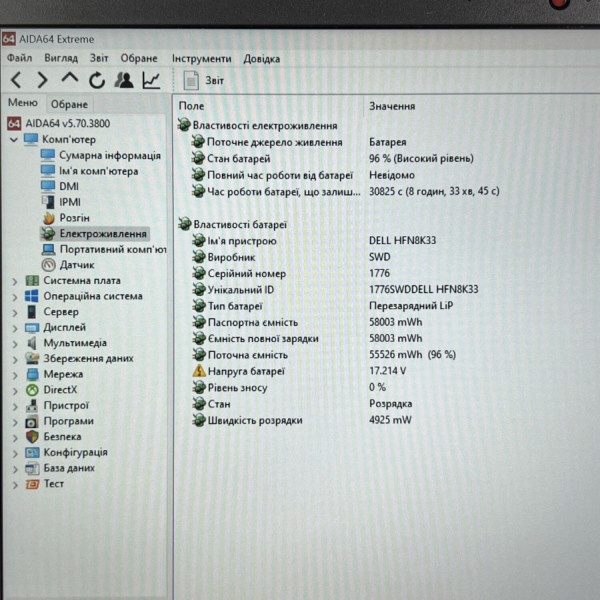Expand the Дисплей node
The width and height of the screenshot is (600, 600).
15,328
